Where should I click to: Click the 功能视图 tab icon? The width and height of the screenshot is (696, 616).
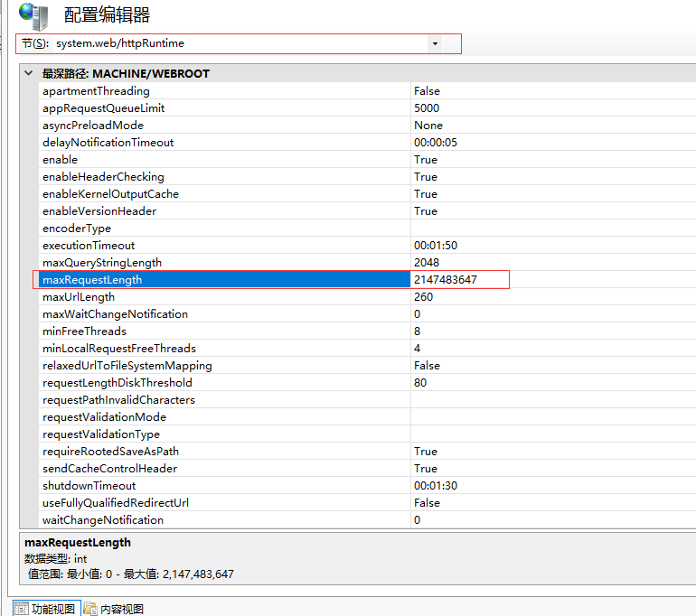(22, 609)
